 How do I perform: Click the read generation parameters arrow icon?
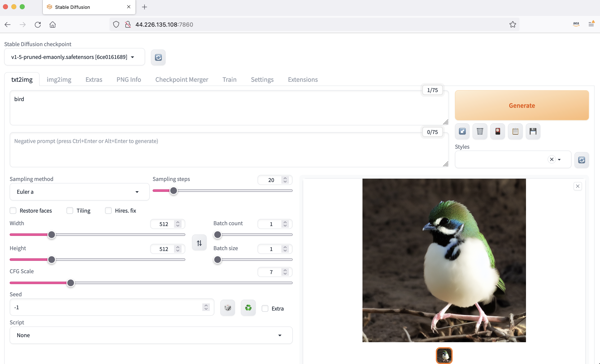point(462,131)
